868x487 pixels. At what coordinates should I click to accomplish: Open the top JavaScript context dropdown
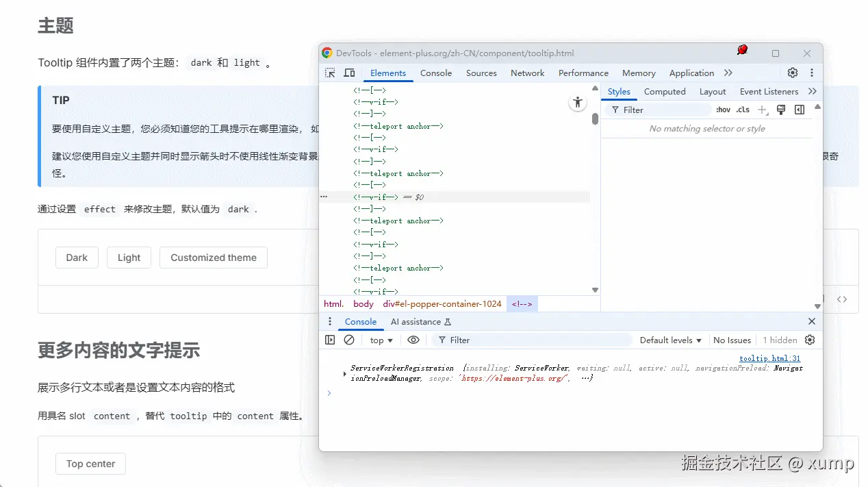tap(381, 340)
